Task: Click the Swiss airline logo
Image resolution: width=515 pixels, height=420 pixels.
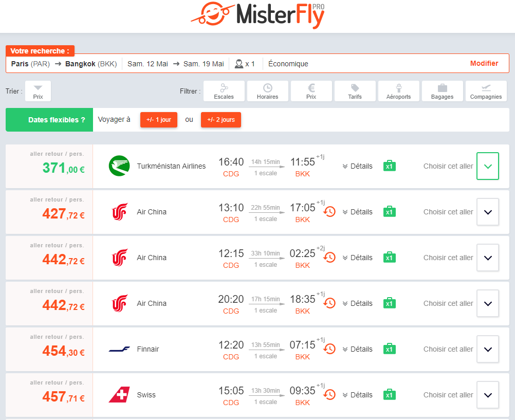Action: [x=119, y=395]
